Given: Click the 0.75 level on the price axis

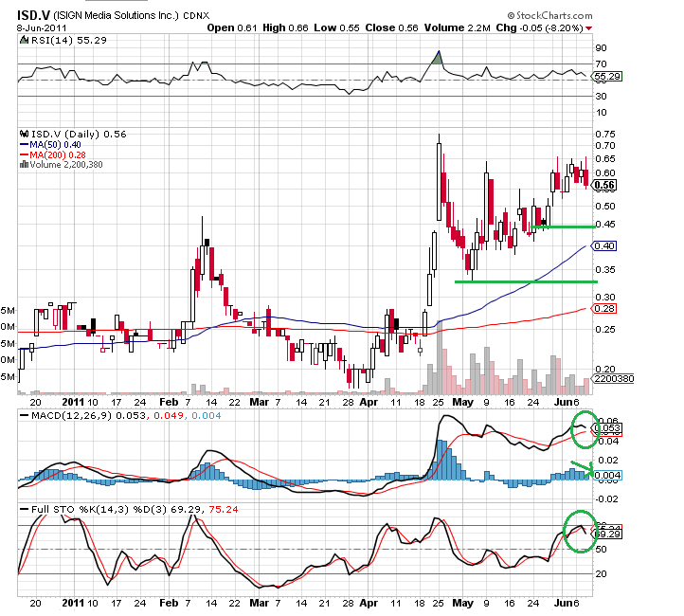Looking at the screenshot, I should coord(605,134).
